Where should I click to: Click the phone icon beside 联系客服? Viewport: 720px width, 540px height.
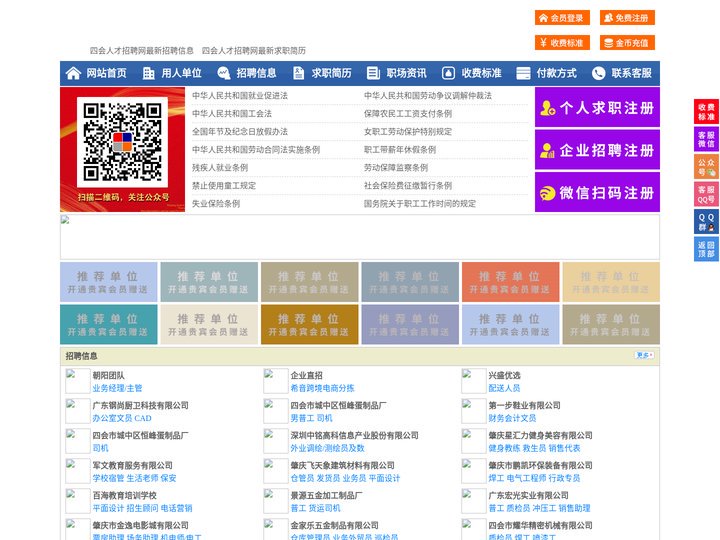[x=598, y=73]
